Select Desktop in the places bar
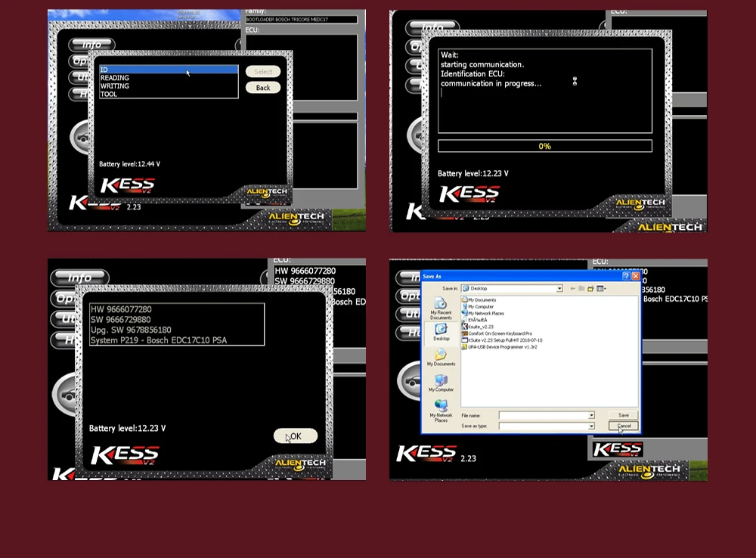Screen dimensions: 756x558 coord(442,332)
